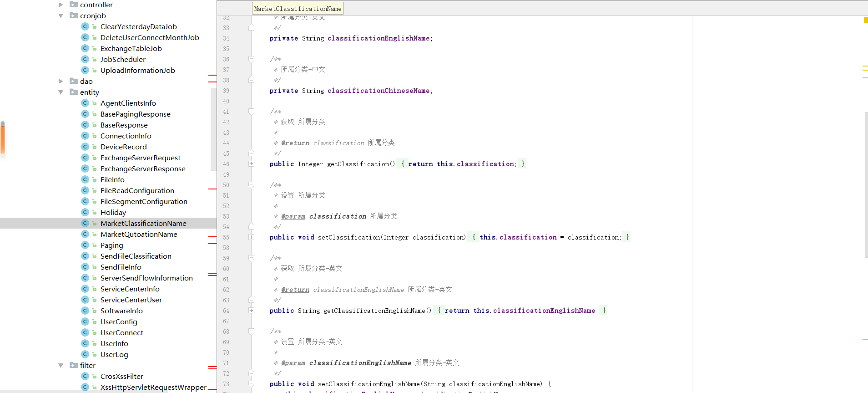Fold the javadoc comment at line 59
Screen dimensions: 868x393
pyautogui.click(x=251, y=258)
